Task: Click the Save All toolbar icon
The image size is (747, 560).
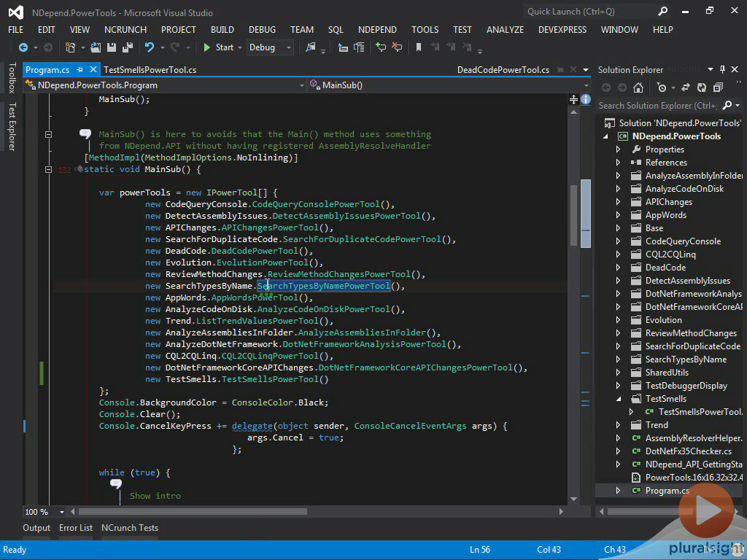Action: [128, 47]
